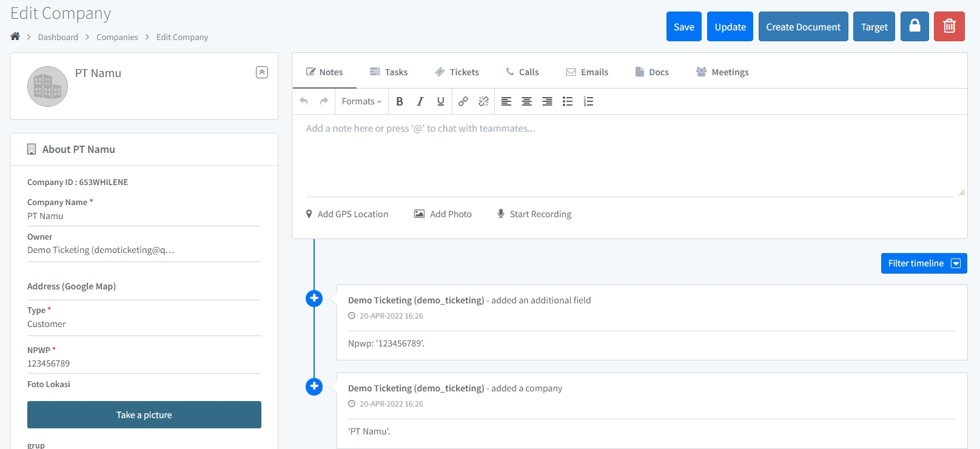Viewport: 980px width, 449px height.
Task: Remove link with the unlink icon
Action: click(483, 101)
